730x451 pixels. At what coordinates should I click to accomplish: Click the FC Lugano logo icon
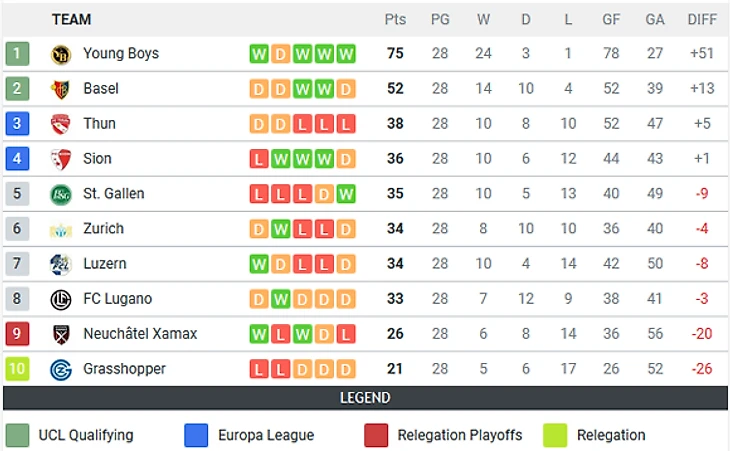[61, 299]
